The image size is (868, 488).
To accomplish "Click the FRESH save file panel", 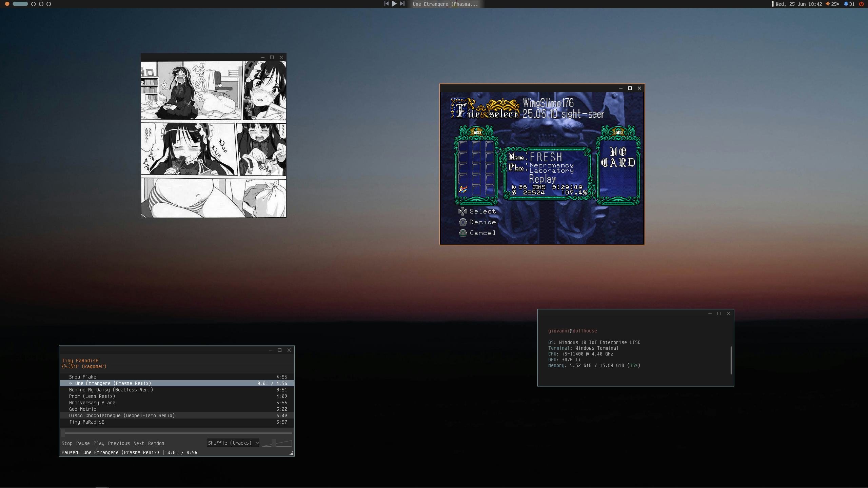I will pos(547,173).
